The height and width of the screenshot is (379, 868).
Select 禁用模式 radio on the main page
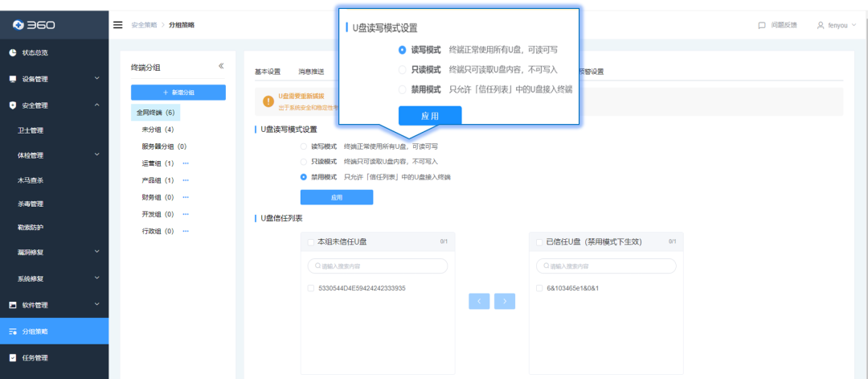(303, 177)
